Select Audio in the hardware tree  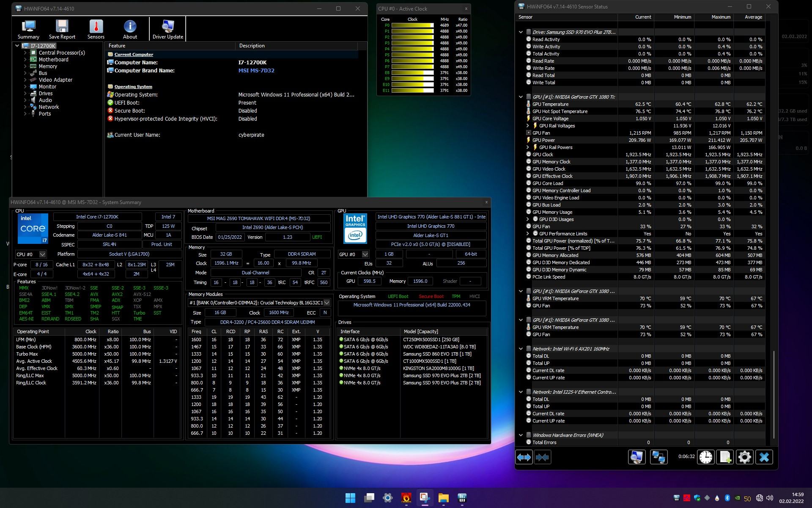pos(45,100)
